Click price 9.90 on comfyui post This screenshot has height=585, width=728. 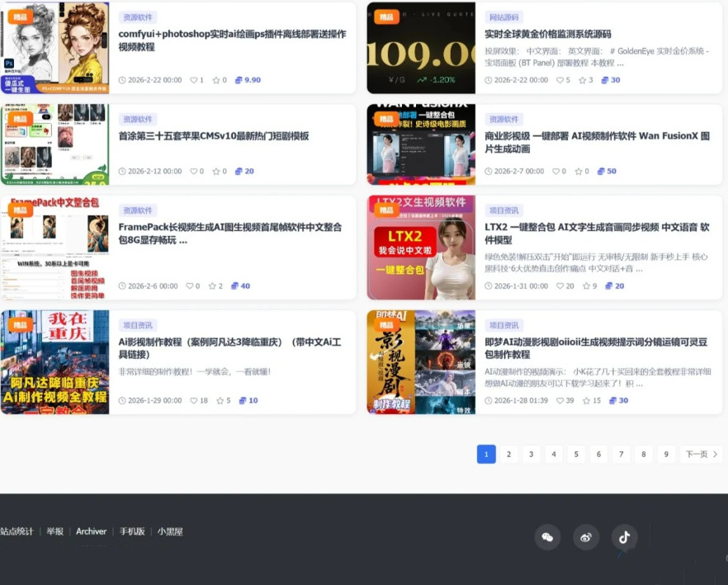[x=253, y=80]
